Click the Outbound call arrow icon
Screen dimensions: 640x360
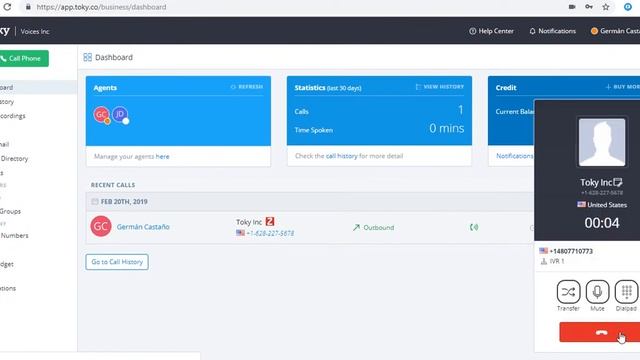click(356, 227)
